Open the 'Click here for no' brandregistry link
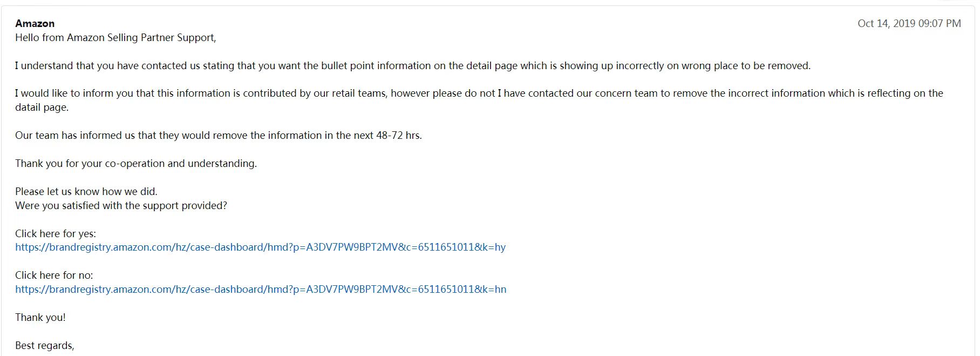The height and width of the screenshot is (356, 980). (x=261, y=290)
